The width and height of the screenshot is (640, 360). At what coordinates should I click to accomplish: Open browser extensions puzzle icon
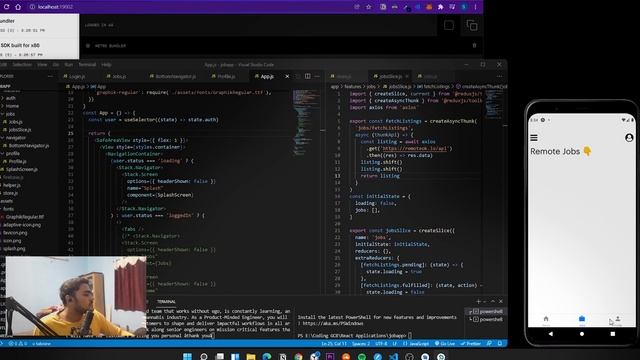[x=440, y=7]
